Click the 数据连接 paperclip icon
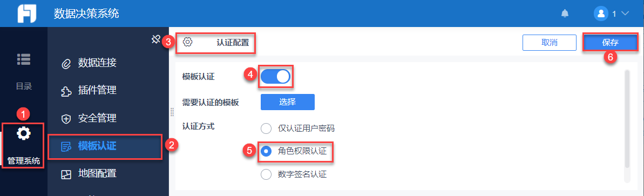This screenshot has height=196, width=644. click(66, 64)
